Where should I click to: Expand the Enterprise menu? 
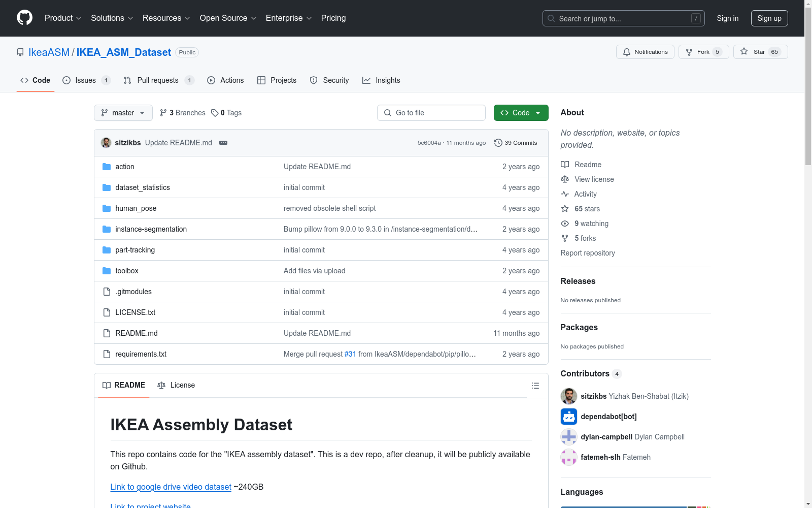coord(289,18)
